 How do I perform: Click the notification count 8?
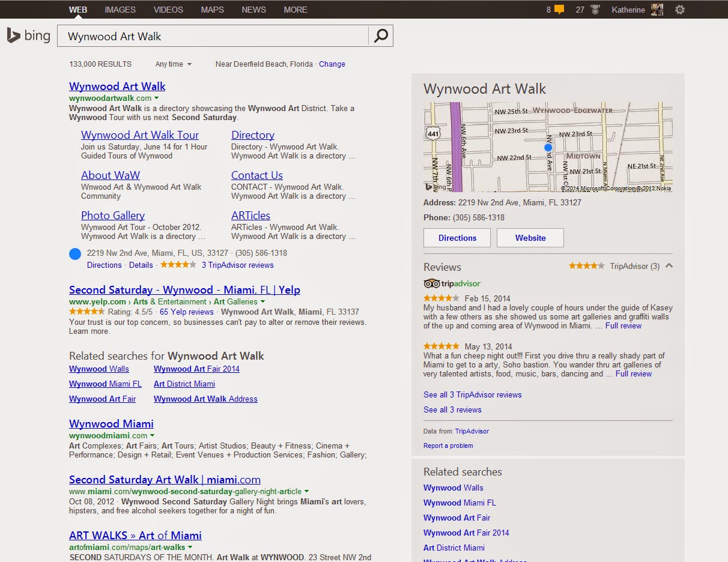point(548,10)
